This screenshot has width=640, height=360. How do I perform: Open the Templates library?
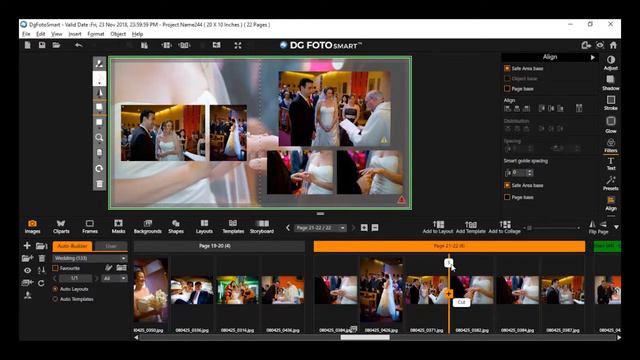(x=233, y=227)
